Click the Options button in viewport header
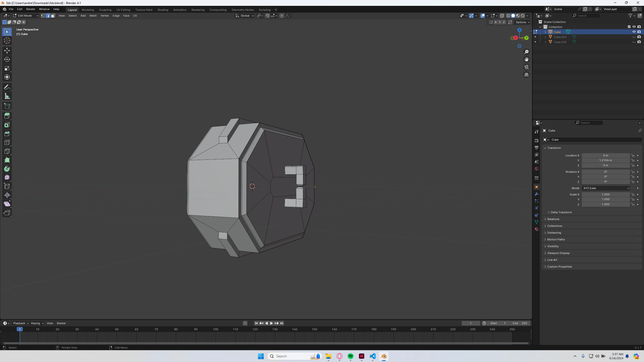Image resolution: width=644 pixels, height=362 pixels. [x=522, y=22]
